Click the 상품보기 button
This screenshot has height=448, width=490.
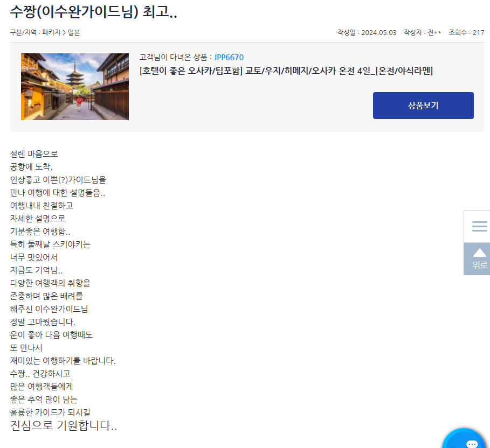click(x=423, y=106)
